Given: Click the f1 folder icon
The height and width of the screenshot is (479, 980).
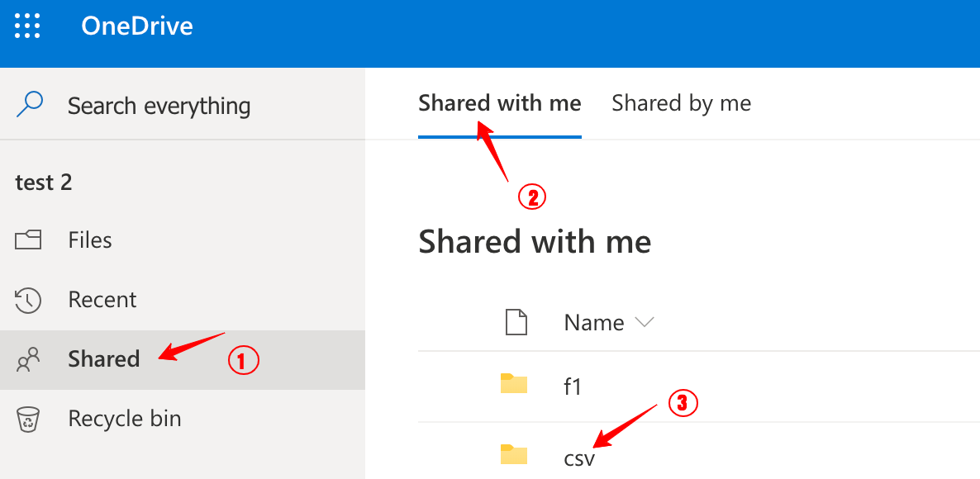Looking at the screenshot, I should (x=514, y=384).
